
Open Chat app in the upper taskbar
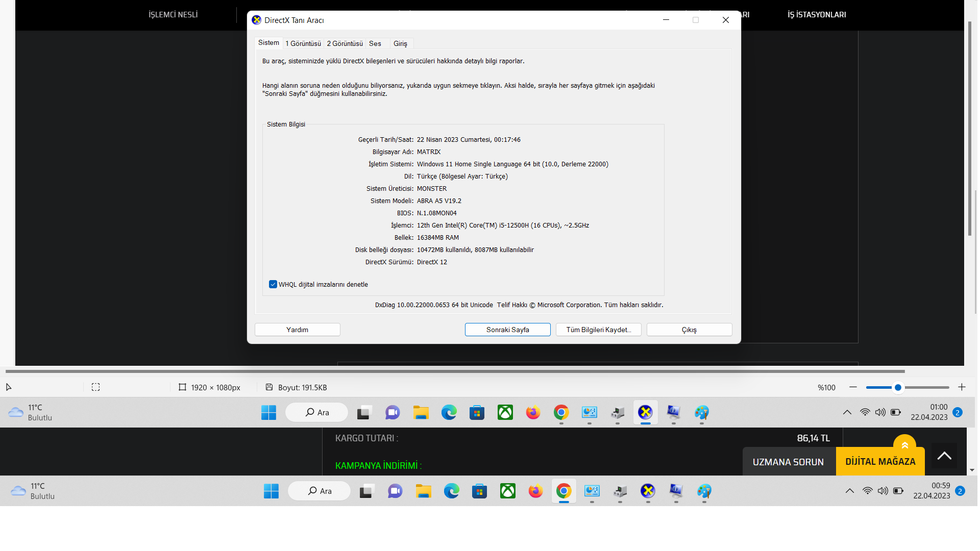coord(393,412)
